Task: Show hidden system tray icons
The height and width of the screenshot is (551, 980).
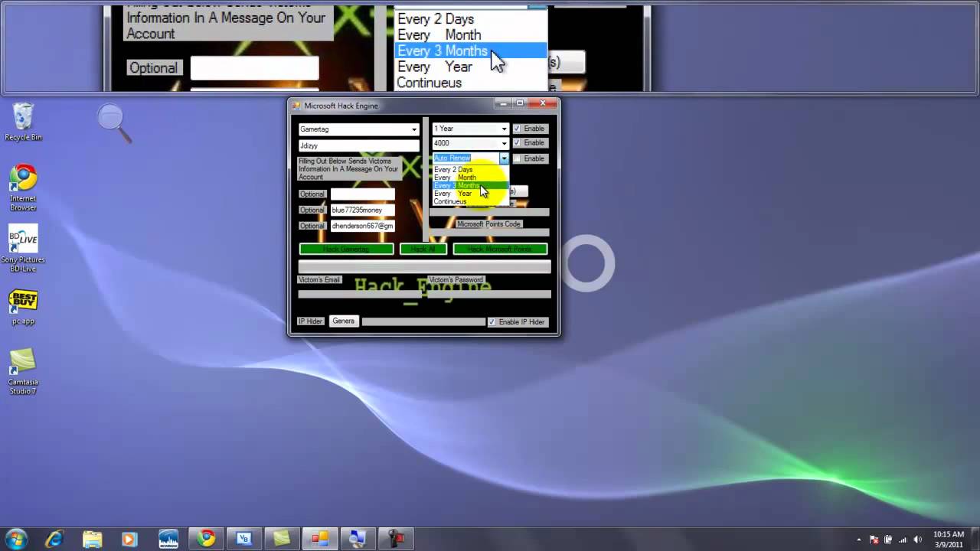Action: pos(859,540)
